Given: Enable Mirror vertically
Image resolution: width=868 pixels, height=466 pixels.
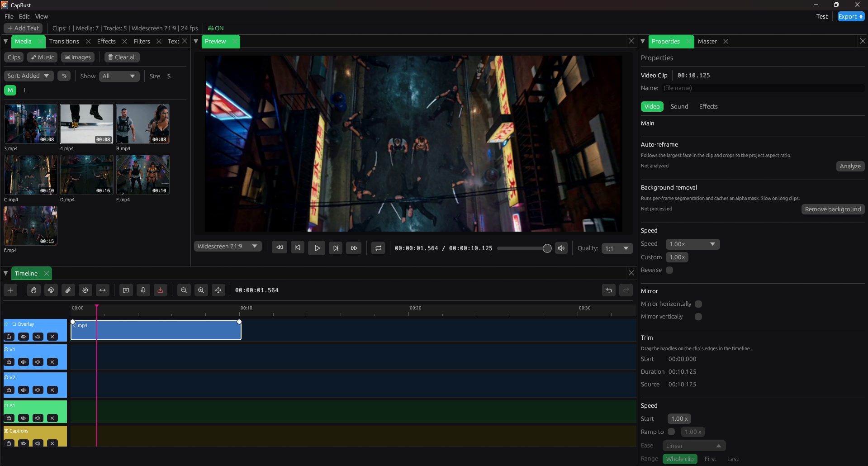Looking at the screenshot, I should tap(698, 317).
